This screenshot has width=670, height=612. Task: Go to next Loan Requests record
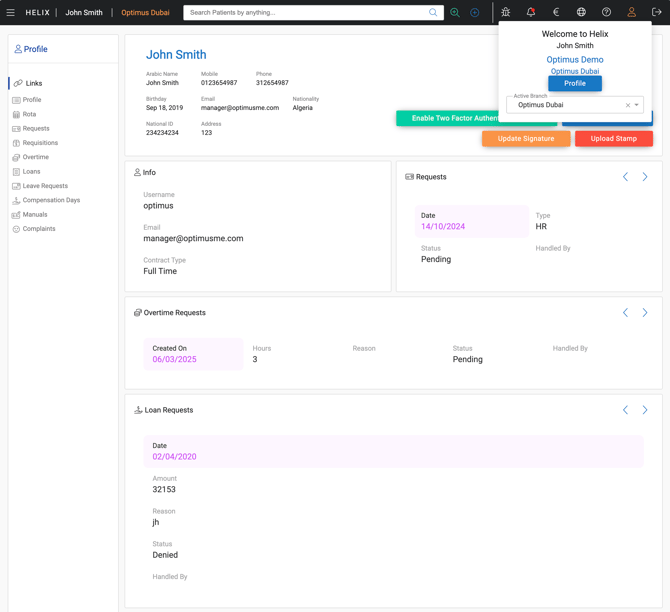point(645,410)
